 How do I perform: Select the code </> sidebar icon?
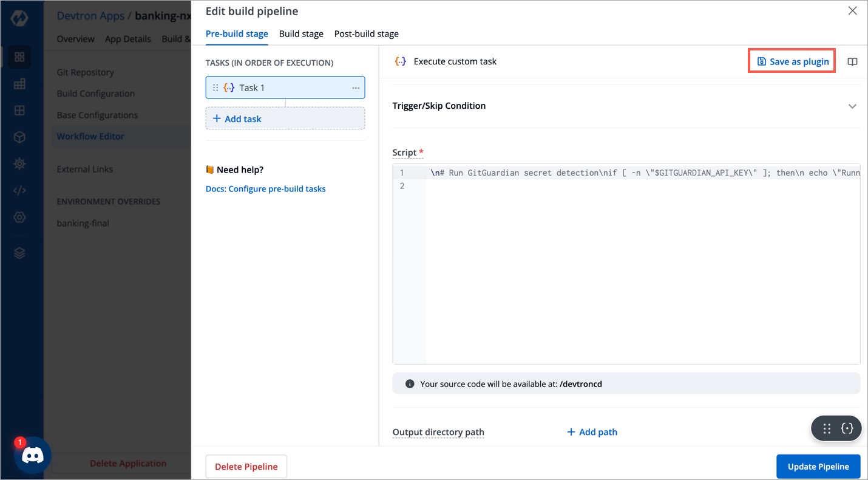click(19, 190)
